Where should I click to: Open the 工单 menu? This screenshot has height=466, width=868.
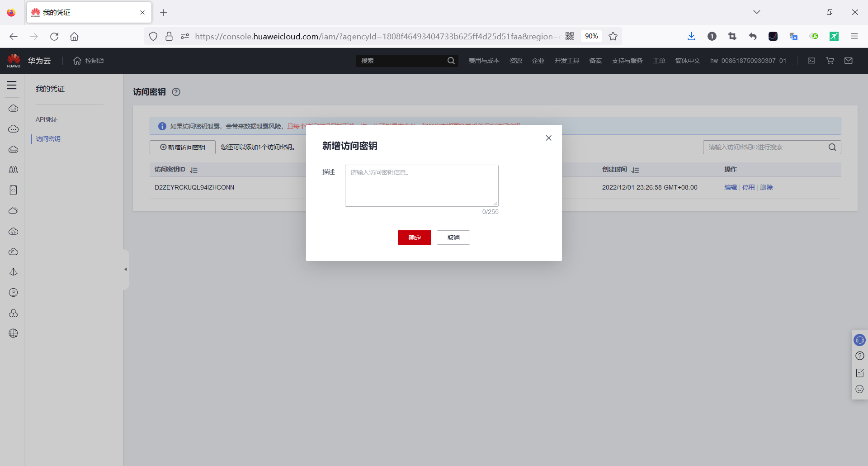(x=659, y=61)
